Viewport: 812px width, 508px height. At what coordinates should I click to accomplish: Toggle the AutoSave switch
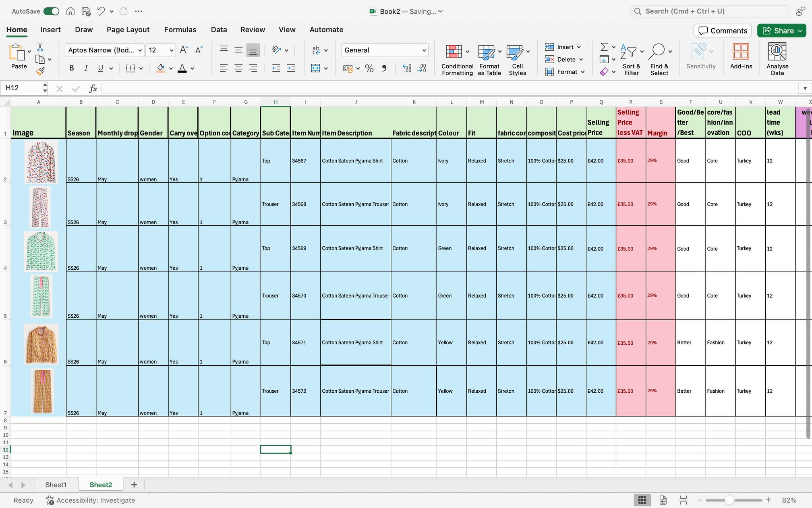tap(51, 11)
